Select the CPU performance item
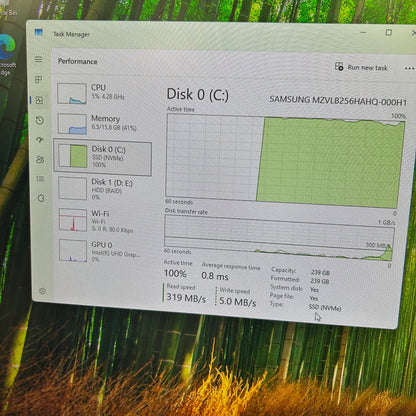The height and width of the screenshot is (416, 416). [x=103, y=93]
